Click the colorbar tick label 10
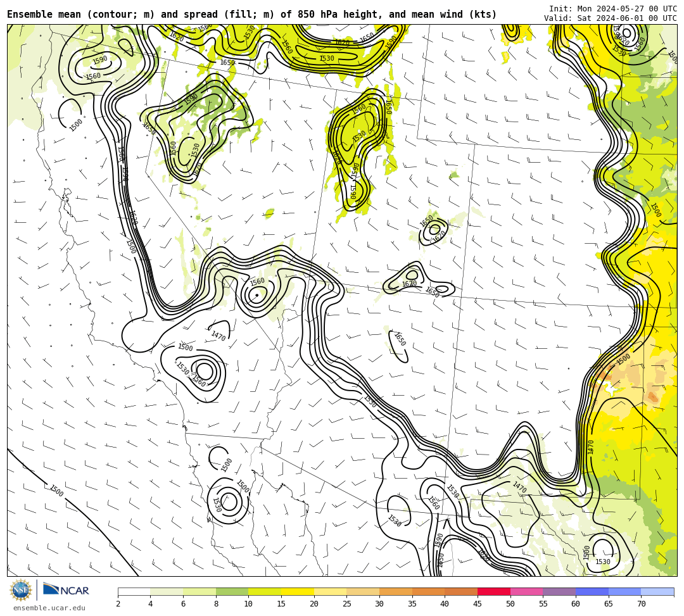Image resolution: width=684 pixels, height=616 pixels. click(x=249, y=604)
